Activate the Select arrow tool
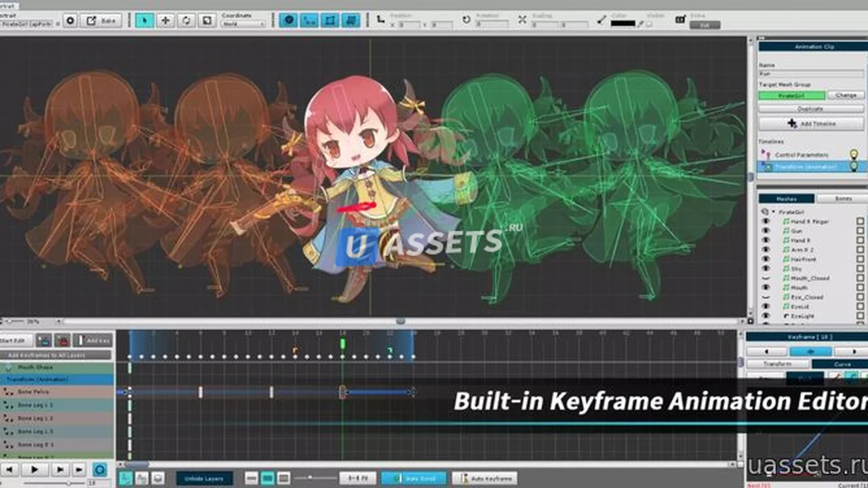The width and height of the screenshot is (868, 488). pyautogui.click(x=144, y=20)
